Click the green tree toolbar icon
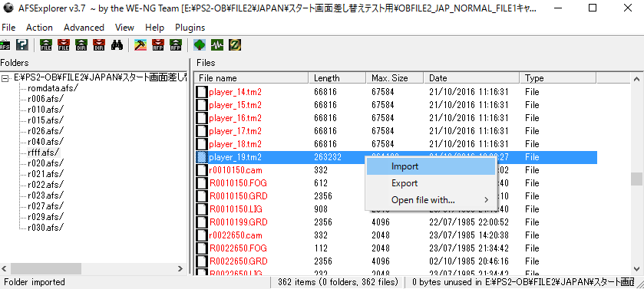This screenshot has width=644, height=289. click(200, 44)
